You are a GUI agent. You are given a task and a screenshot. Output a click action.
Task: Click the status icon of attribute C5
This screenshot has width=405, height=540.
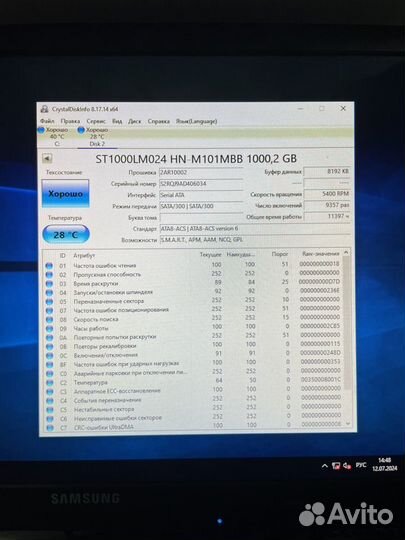point(50,410)
